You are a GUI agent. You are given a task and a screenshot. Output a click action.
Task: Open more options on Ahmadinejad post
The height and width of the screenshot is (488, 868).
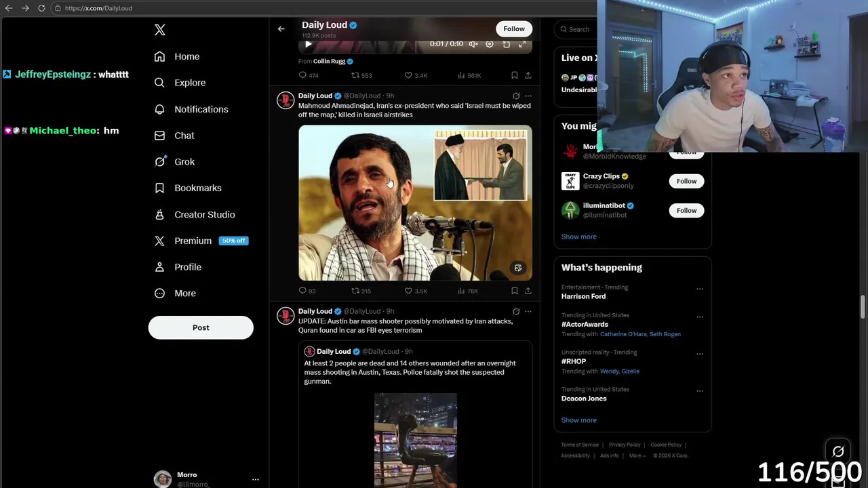[528, 96]
